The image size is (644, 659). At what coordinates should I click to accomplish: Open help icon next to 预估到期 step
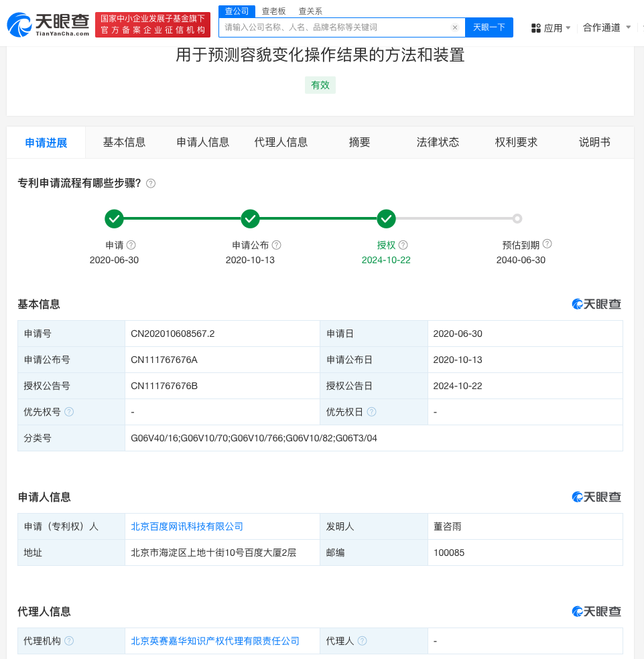[548, 244]
